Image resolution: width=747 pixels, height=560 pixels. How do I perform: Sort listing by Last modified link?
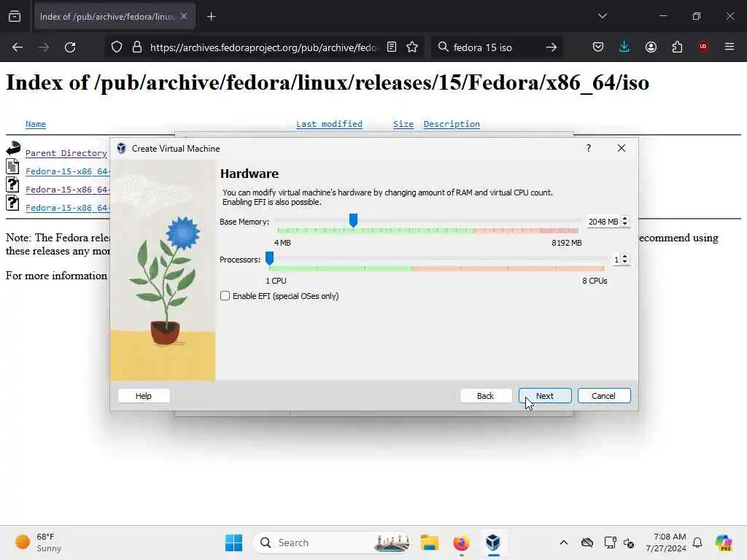[x=329, y=124]
